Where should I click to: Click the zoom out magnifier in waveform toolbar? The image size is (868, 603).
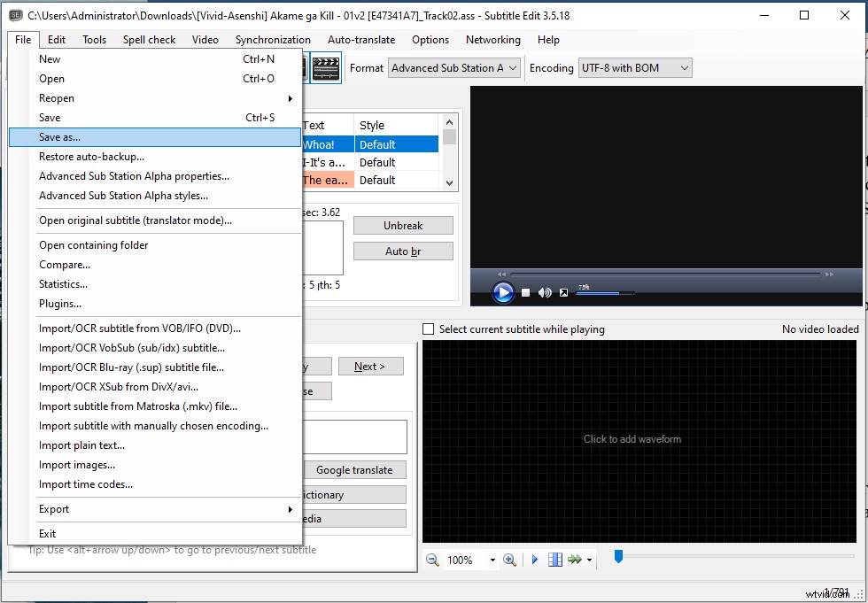tap(433, 560)
